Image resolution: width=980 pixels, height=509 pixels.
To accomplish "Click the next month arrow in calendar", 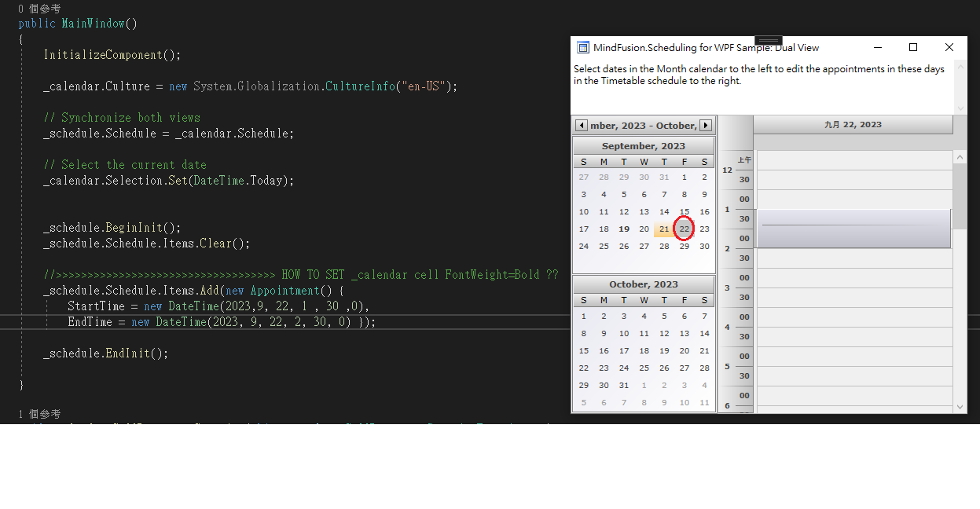I will click(706, 126).
